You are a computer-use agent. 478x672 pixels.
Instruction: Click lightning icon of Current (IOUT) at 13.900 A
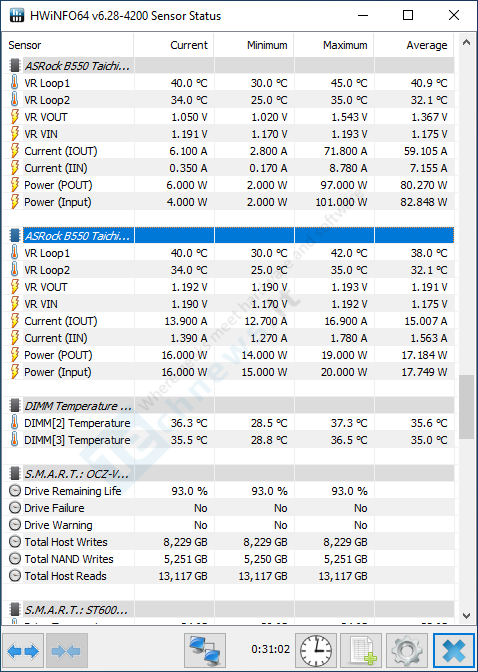tap(15, 321)
